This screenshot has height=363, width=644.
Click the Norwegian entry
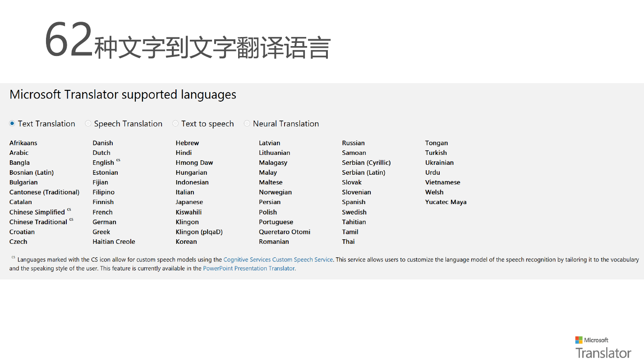click(276, 192)
